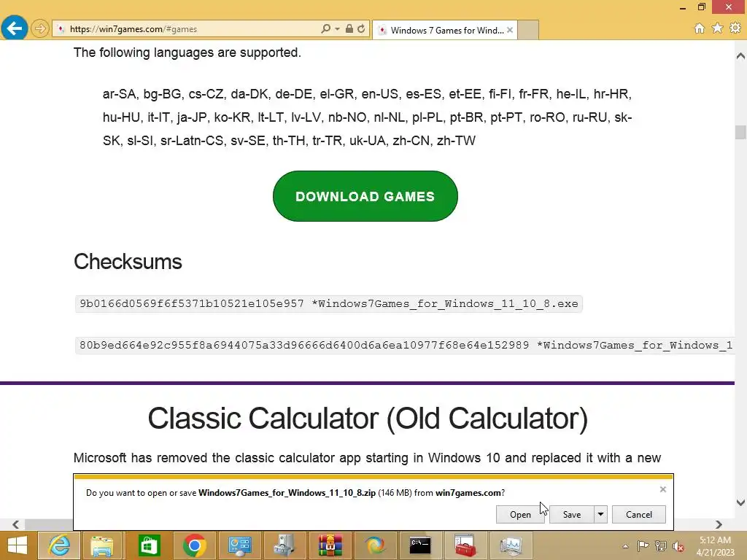Click the horizontal scrollbar right arrow

[x=719, y=524]
